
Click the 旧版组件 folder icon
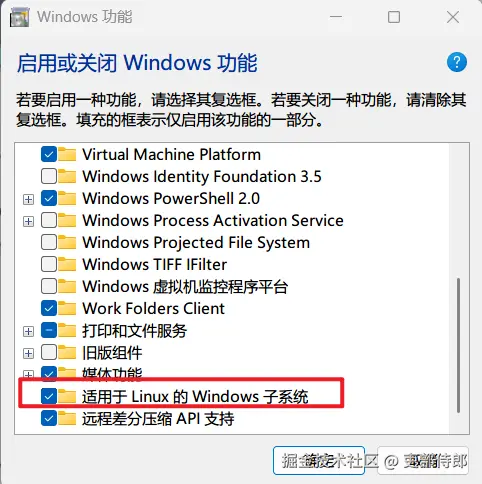[x=67, y=352]
